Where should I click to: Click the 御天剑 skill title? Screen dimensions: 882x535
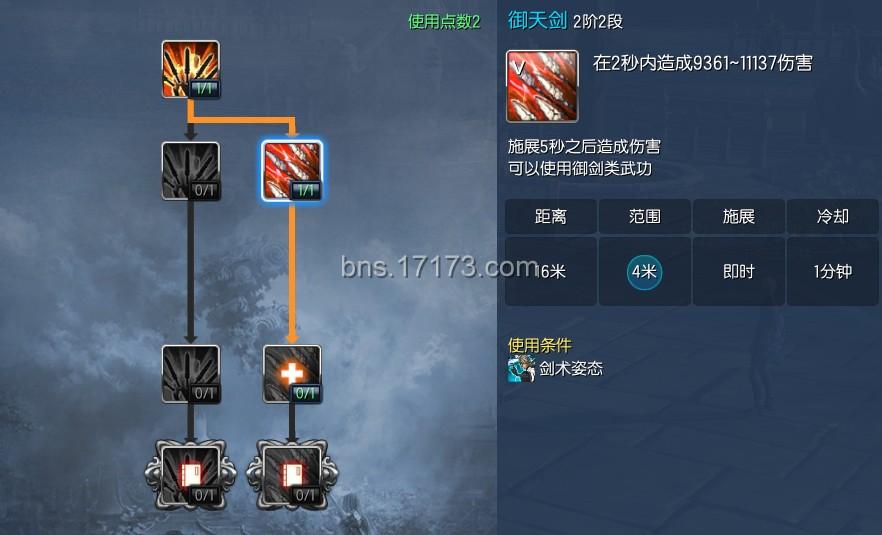coord(537,20)
